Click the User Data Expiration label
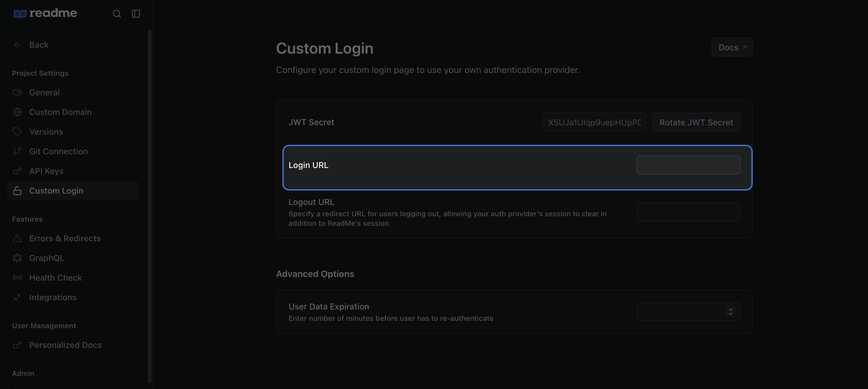 pyautogui.click(x=329, y=306)
